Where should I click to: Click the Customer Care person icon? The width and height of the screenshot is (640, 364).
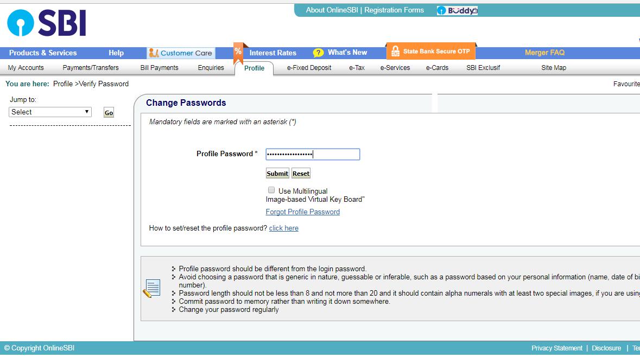click(154, 53)
